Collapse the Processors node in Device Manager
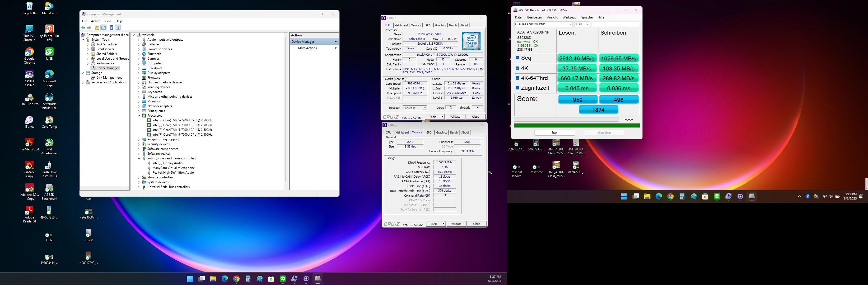This screenshot has width=868, height=285. (x=139, y=115)
